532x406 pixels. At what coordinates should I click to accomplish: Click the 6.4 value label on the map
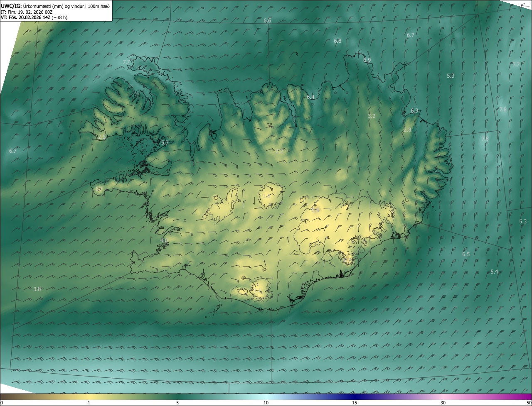(310, 97)
